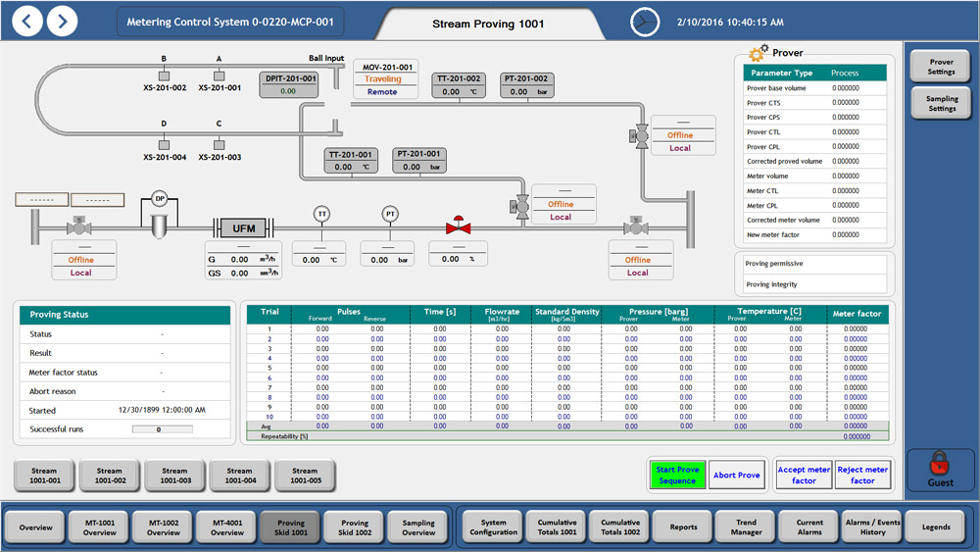Click the Abort Prove button
Image resolution: width=980 pixels, height=552 pixels.
736,476
